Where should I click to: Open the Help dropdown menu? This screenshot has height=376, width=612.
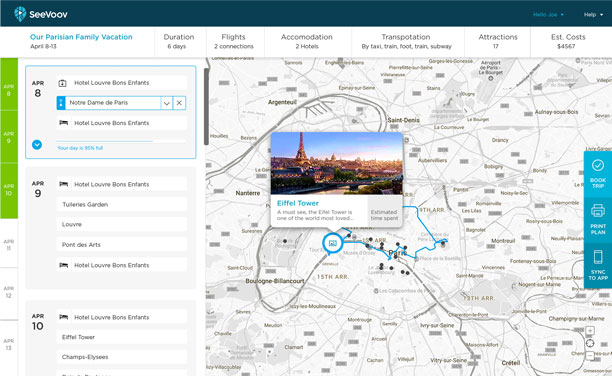coord(593,14)
